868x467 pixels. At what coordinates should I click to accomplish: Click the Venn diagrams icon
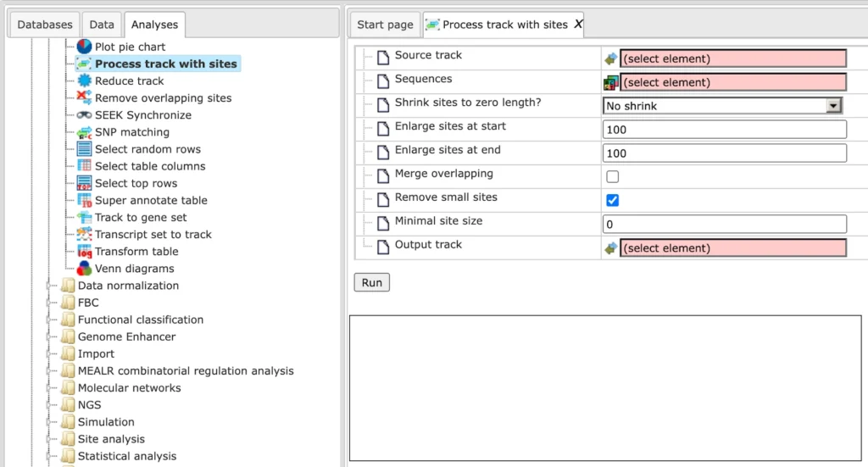pyautogui.click(x=84, y=269)
